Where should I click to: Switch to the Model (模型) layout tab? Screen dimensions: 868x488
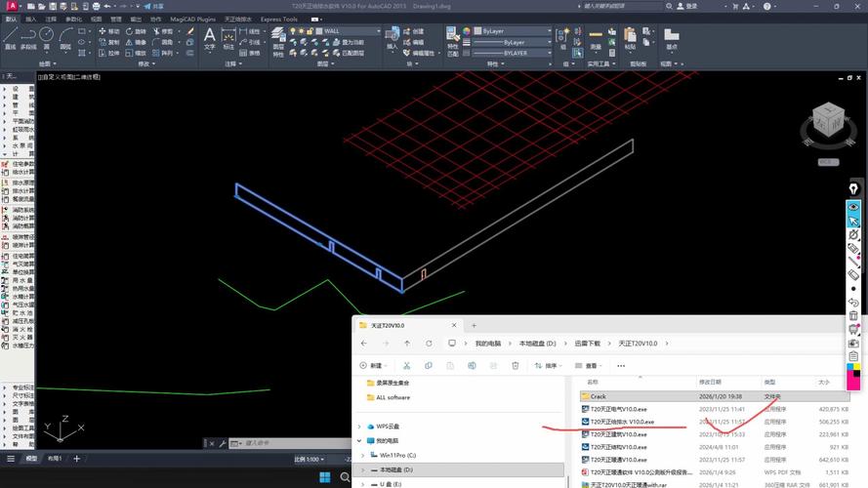click(31, 459)
